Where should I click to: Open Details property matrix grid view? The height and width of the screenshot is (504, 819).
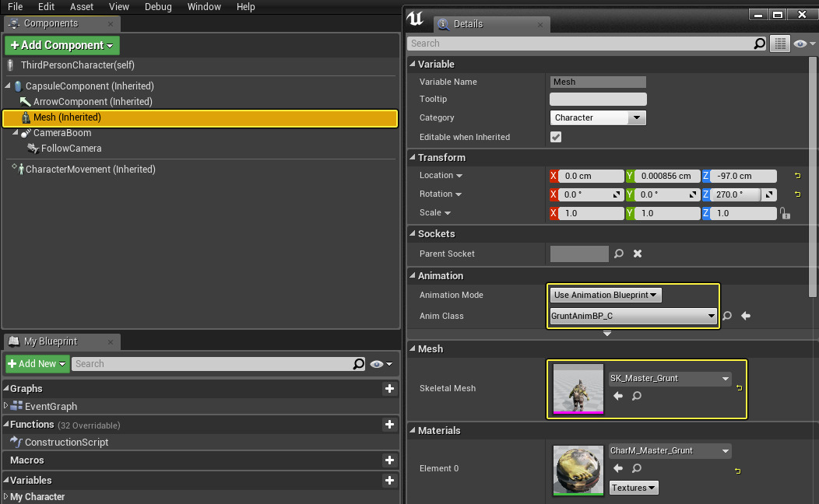(779, 44)
